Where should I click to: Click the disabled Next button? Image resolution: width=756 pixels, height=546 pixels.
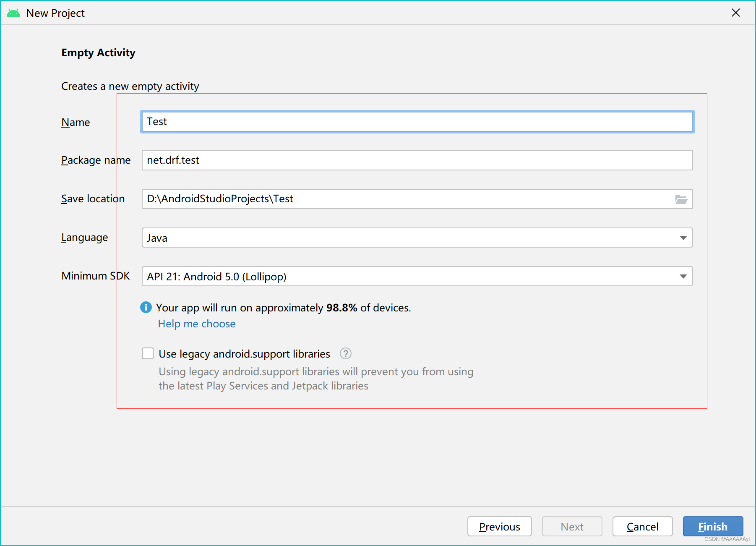572,526
